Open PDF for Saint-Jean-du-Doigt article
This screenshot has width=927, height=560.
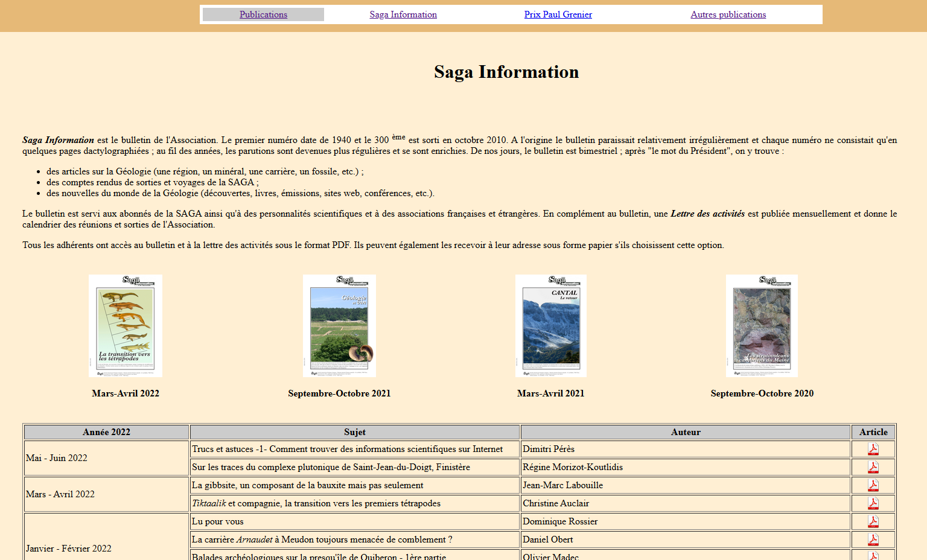click(873, 467)
